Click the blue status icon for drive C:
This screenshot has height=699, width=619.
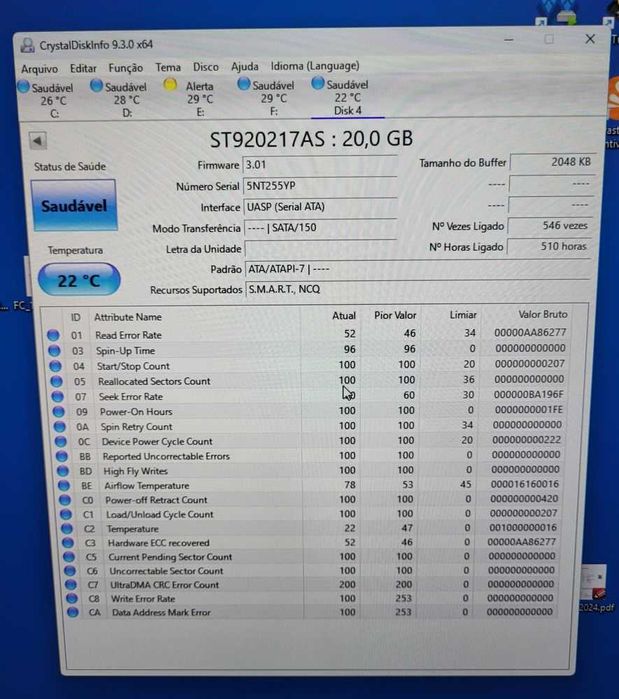(x=24, y=86)
